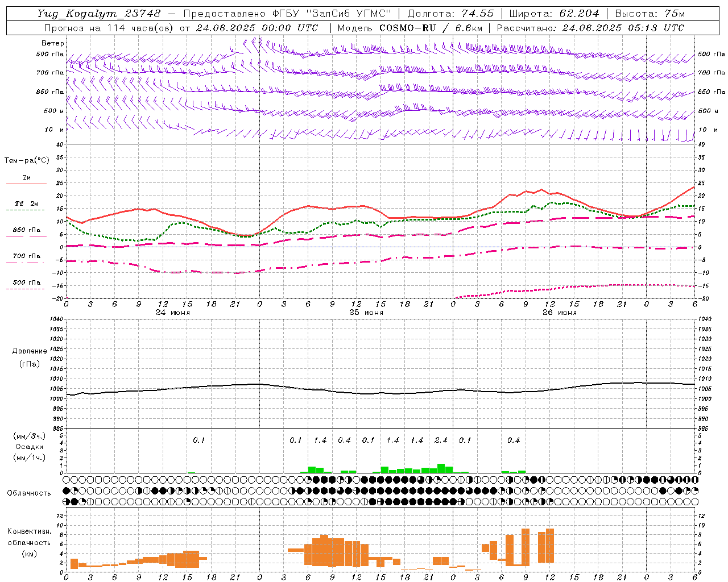
Task: Click the Td 2м dew point legend entry
Action: (x=26, y=203)
